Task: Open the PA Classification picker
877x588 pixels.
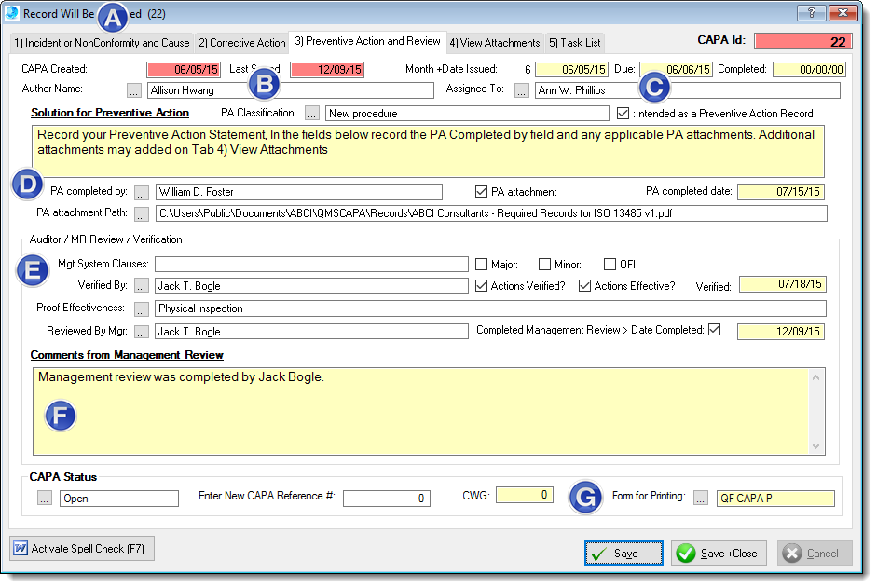Action: (311, 113)
